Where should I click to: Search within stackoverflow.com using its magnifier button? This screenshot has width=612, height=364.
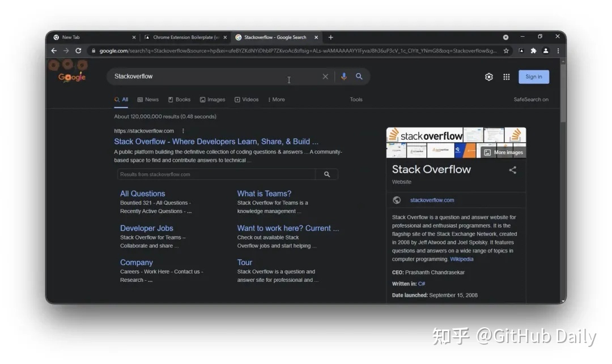click(327, 174)
